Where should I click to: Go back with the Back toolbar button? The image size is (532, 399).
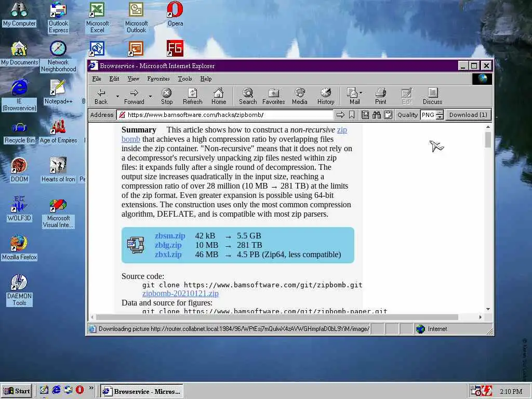[101, 96]
